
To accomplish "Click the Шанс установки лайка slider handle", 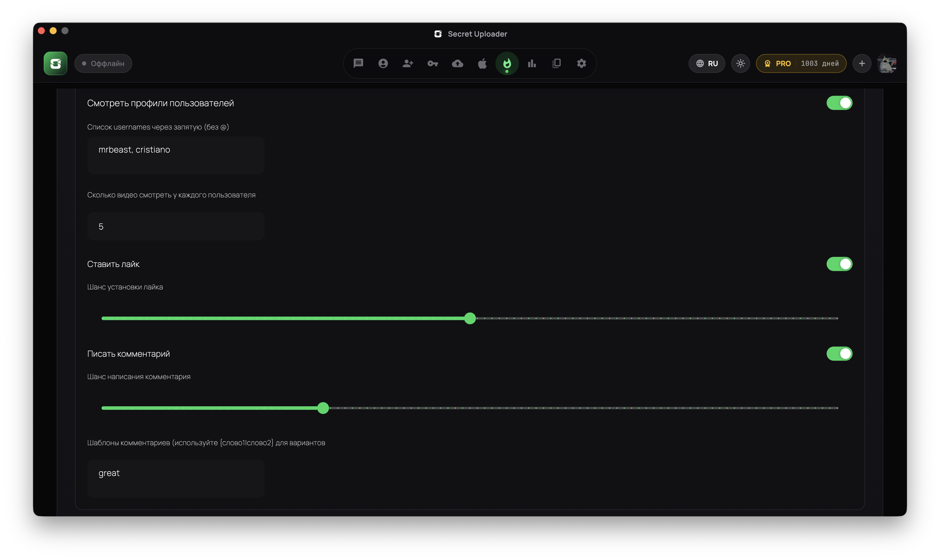I will pos(470,318).
